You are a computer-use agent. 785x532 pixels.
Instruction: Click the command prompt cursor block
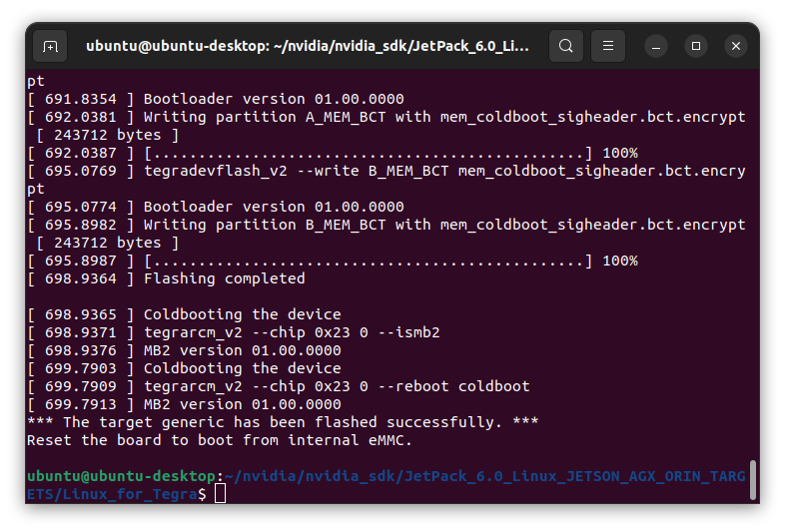click(x=221, y=494)
